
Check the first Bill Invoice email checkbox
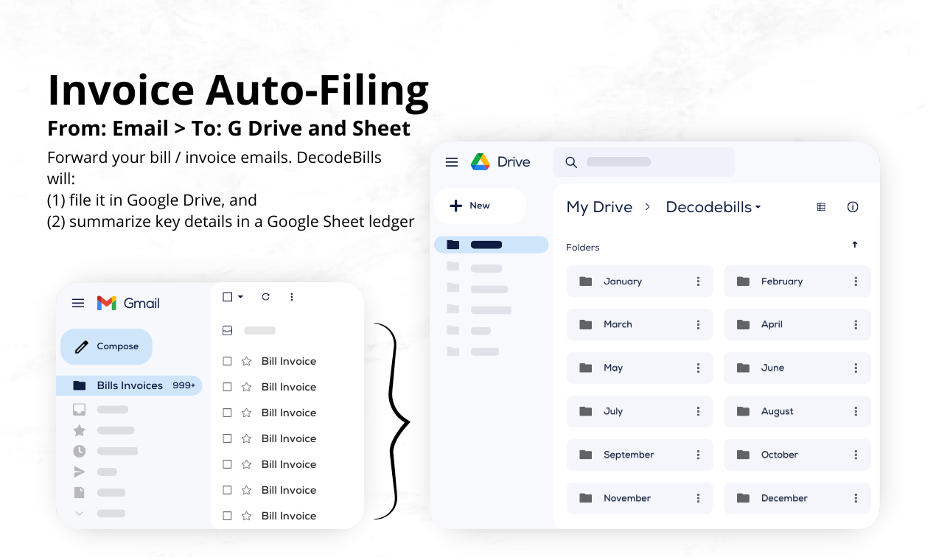click(x=227, y=361)
